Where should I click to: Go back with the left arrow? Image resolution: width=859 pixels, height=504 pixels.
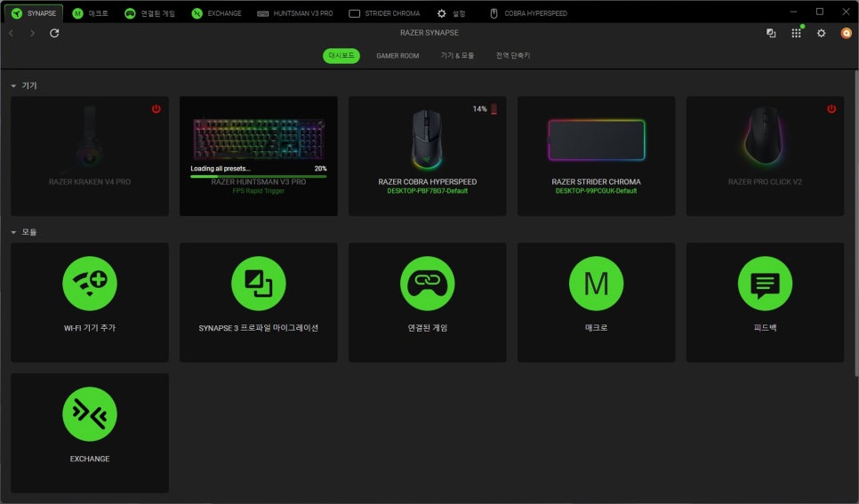[11, 33]
